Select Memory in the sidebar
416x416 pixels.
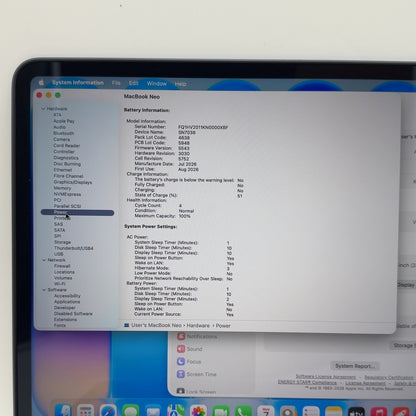tap(62, 188)
